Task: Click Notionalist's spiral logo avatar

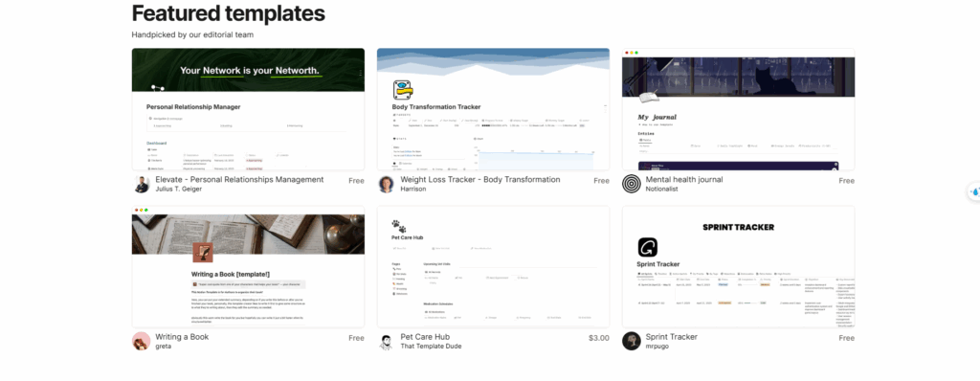Action: pos(632,184)
